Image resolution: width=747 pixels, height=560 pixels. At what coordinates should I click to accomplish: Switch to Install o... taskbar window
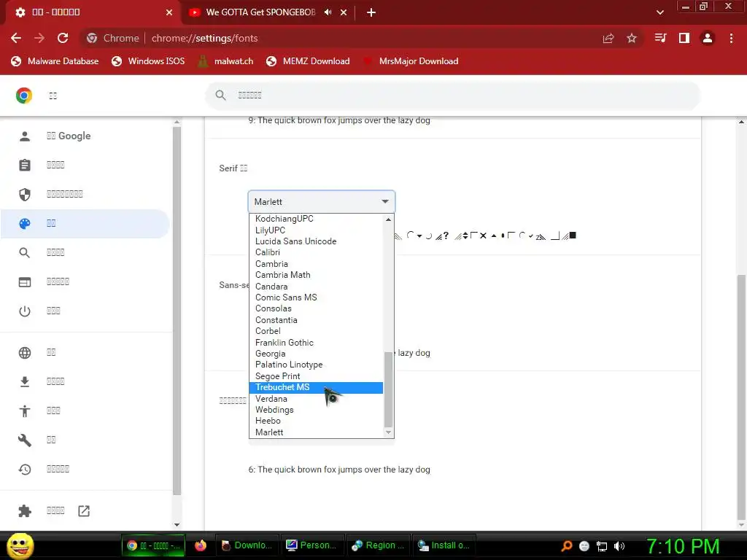(x=444, y=545)
